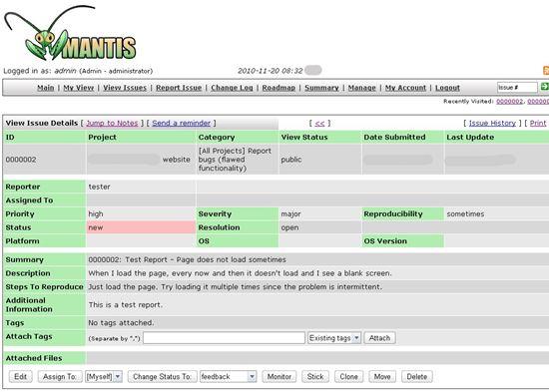Viewport: 549px width, 392px height.
Task: Open the Assign To user dropdown
Action: click(x=104, y=377)
